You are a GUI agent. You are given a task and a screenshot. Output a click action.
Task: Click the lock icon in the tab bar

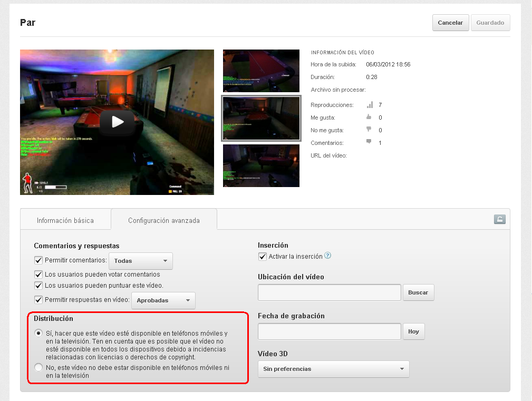coord(499,219)
